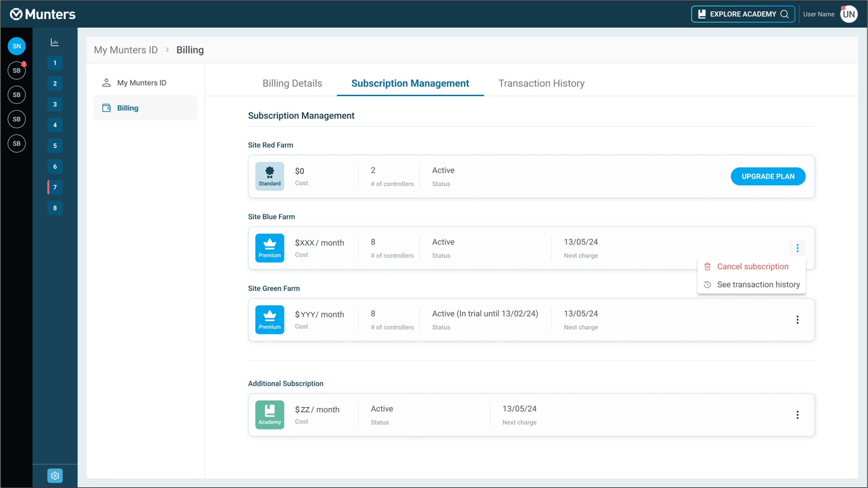This screenshot has height=488, width=868.
Task: Click the Site Blue Farm heading
Action: (271, 217)
